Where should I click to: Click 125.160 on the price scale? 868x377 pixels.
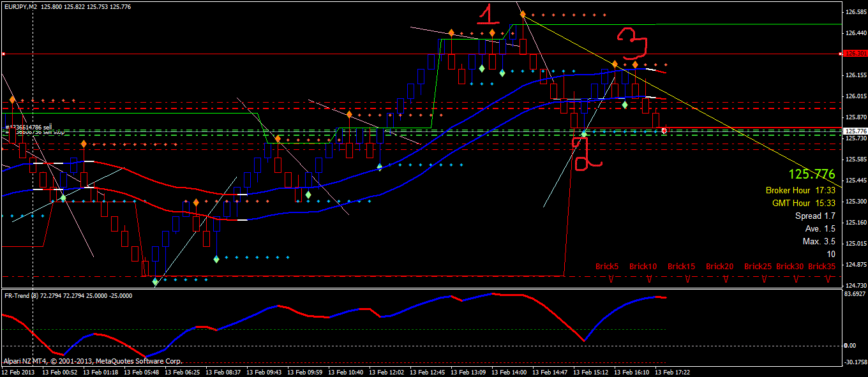point(855,223)
